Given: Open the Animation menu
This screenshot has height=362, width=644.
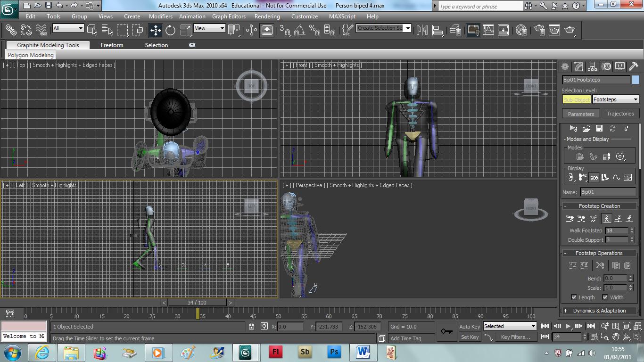Looking at the screenshot, I should [x=192, y=16].
